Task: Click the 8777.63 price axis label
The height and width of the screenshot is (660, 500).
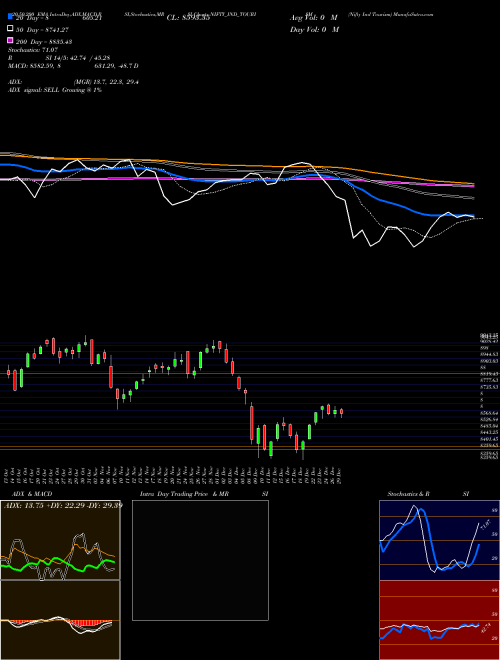Action: [489, 380]
